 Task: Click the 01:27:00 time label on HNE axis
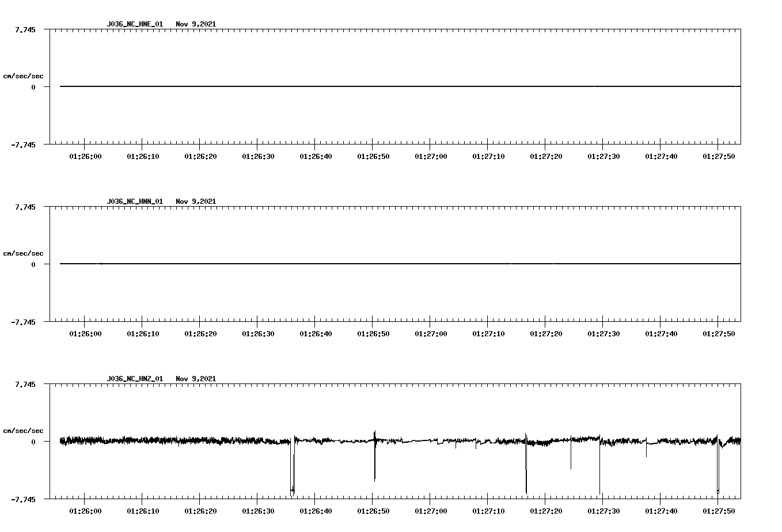coord(431,157)
